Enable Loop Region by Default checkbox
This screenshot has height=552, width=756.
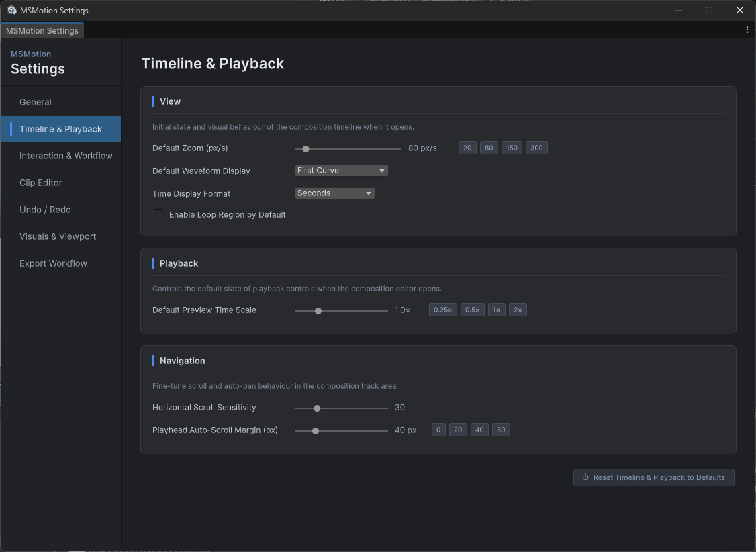pos(158,214)
